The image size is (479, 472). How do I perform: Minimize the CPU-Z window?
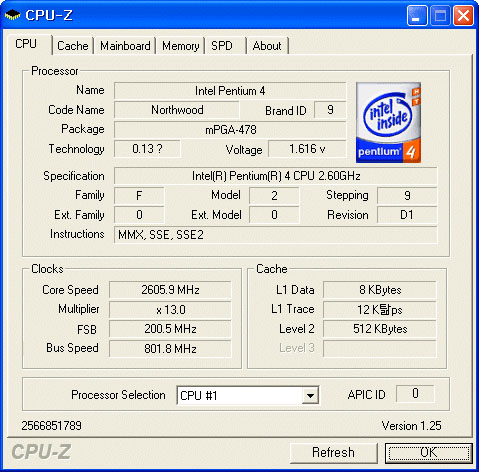click(x=417, y=15)
